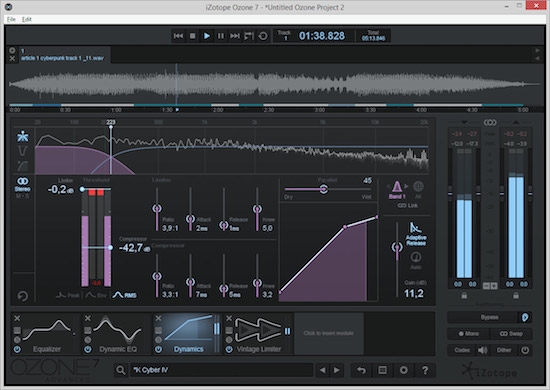The height and width of the screenshot is (390, 550).
Task: Load the next preset with right arrow
Action: (337, 370)
